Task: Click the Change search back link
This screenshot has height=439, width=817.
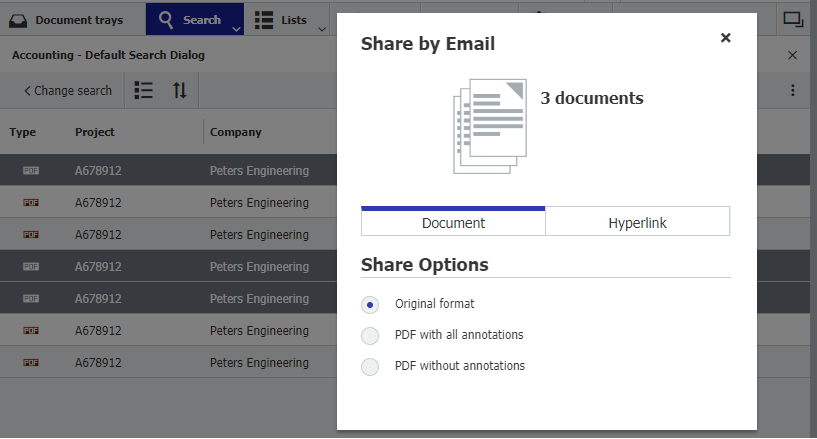Action: point(67,91)
